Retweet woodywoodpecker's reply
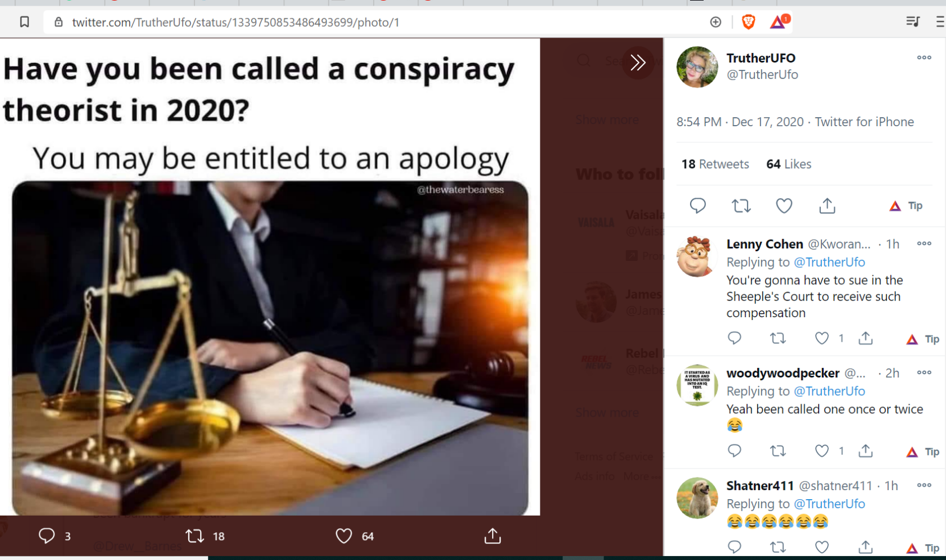This screenshot has height=560, width=946. click(778, 451)
